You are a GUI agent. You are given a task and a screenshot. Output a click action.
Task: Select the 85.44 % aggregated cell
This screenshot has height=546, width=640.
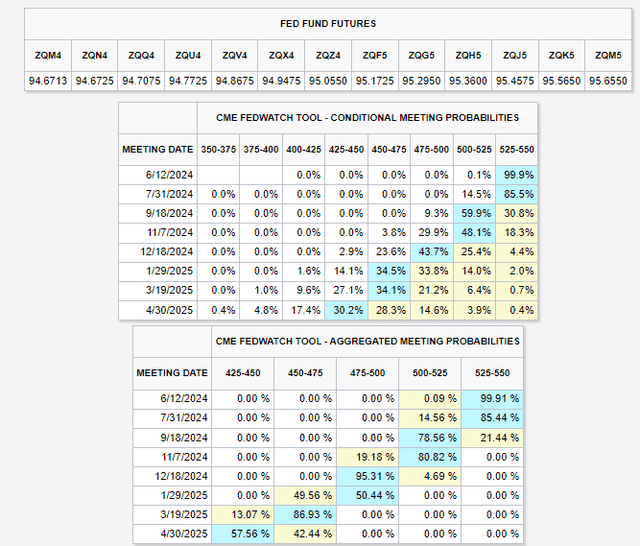coord(492,418)
